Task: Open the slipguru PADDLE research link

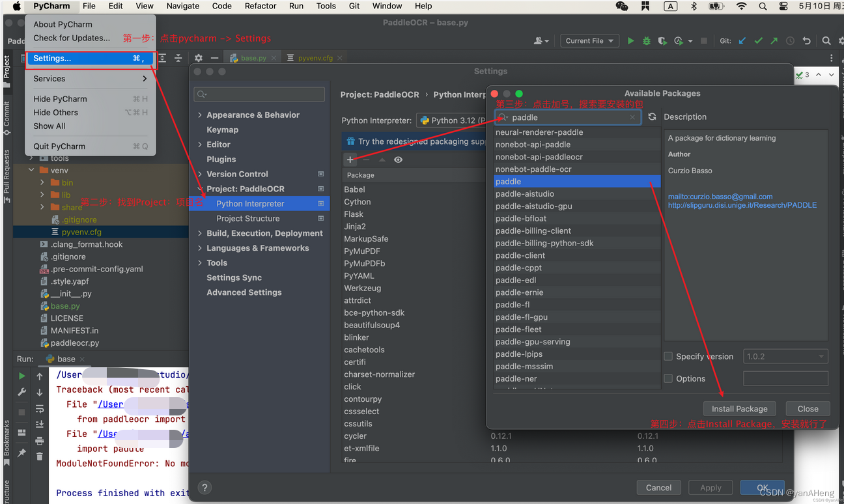Action: (x=742, y=205)
